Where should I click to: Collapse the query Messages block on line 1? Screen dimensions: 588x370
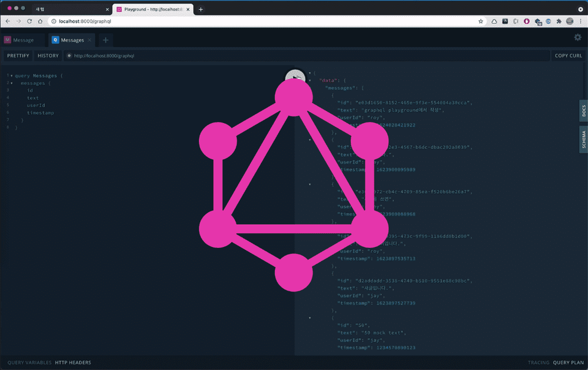(12, 76)
